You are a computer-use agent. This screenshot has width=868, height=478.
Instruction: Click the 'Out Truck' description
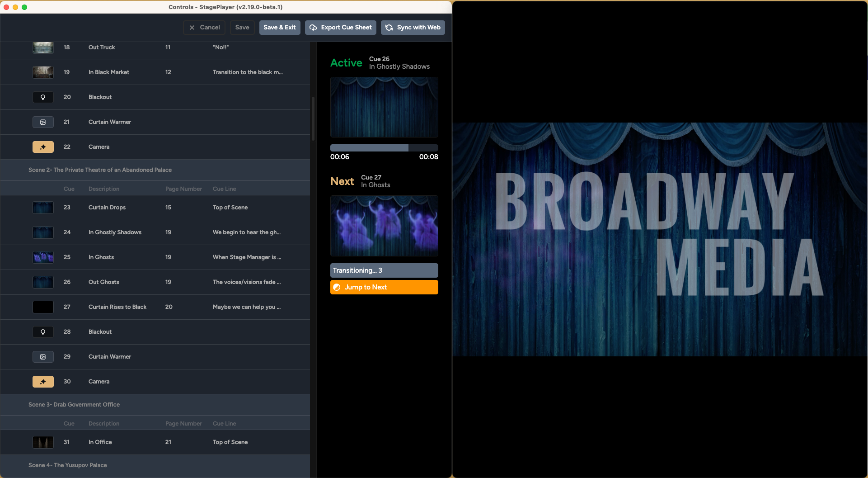[x=102, y=47]
